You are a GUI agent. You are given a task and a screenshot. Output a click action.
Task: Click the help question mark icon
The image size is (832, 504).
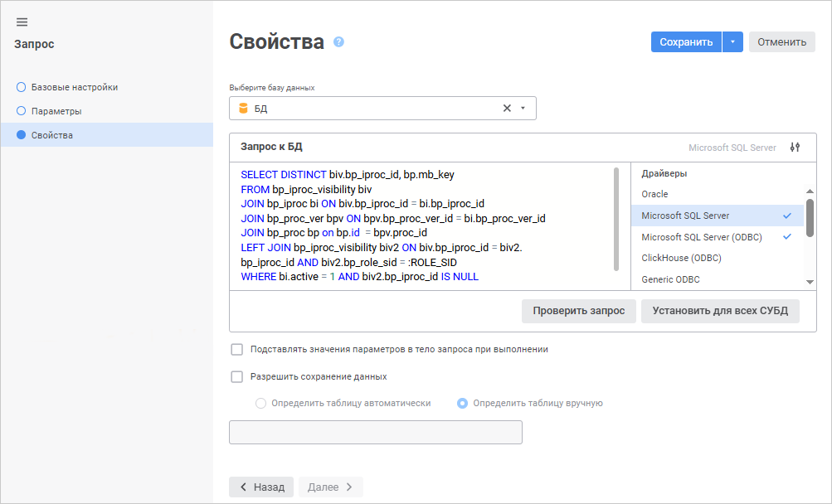pyautogui.click(x=338, y=41)
